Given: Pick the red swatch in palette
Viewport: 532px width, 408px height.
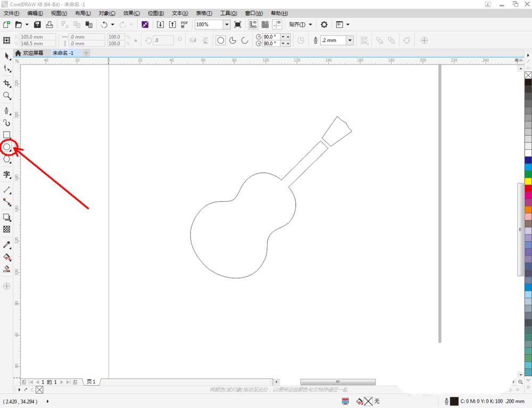Looking at the screenshot, I should (x=528, y=188).
